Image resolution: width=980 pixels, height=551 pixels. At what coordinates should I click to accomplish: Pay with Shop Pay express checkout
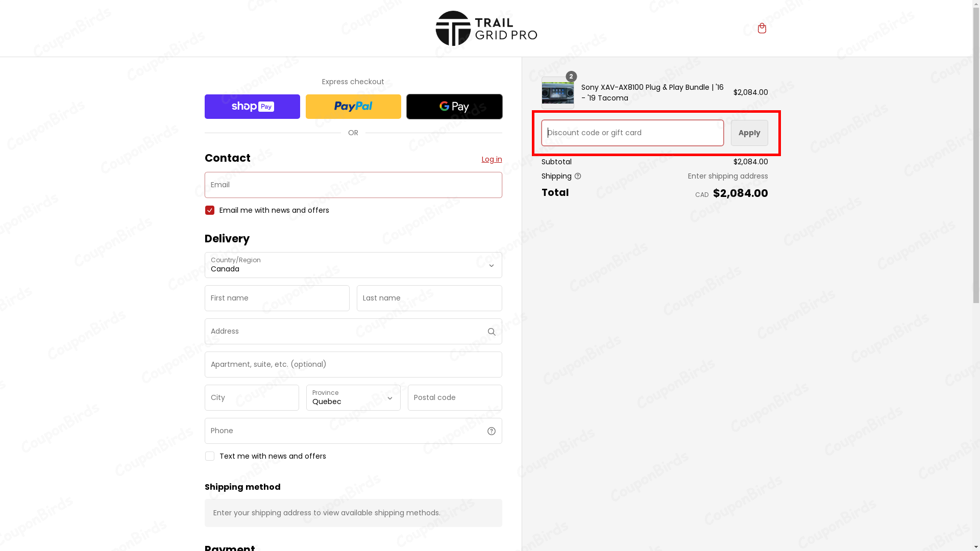click(x=252, y=107)
